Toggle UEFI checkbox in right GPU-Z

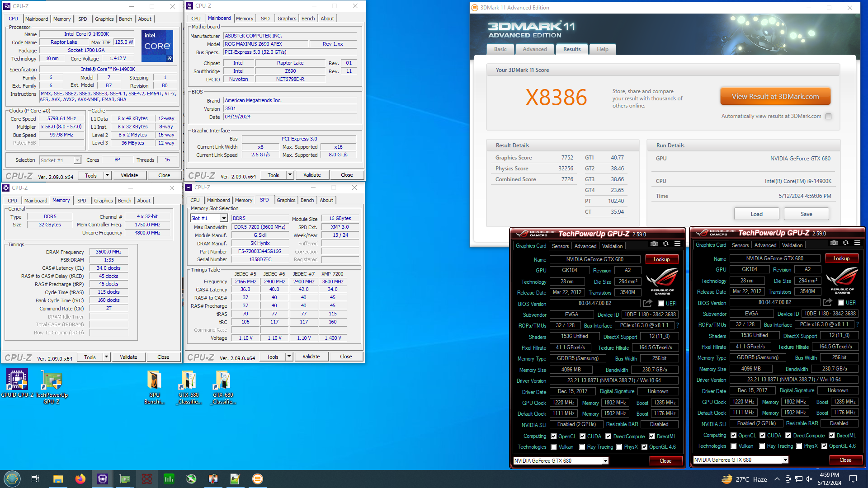pos(840,303)
